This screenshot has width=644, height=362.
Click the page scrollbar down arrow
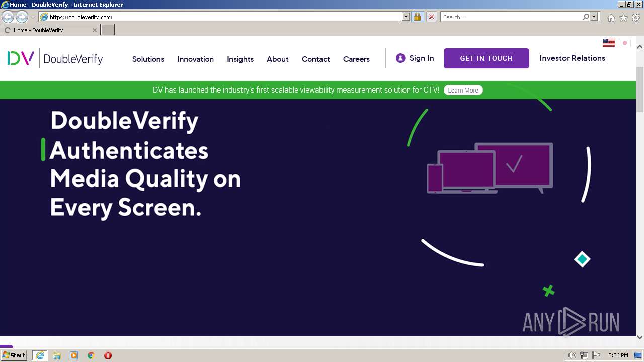(x=640, y=337)
